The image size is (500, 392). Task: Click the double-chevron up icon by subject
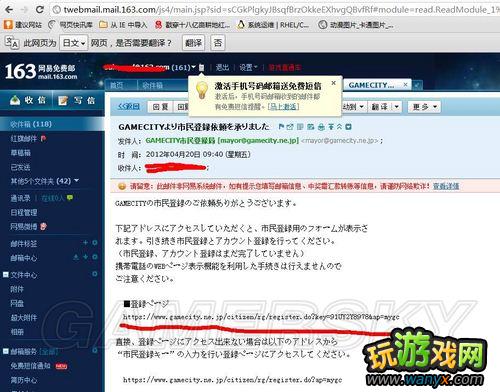[x=339, y=127]
